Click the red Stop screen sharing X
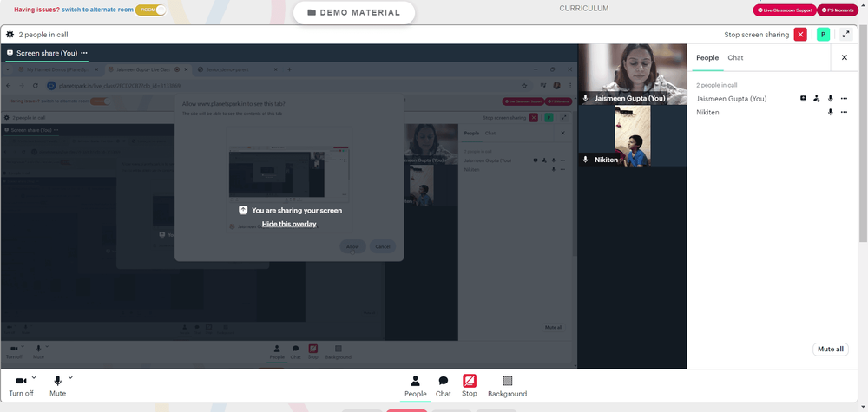868x412 pixels. pyautogui.click(x=800, y=35)
